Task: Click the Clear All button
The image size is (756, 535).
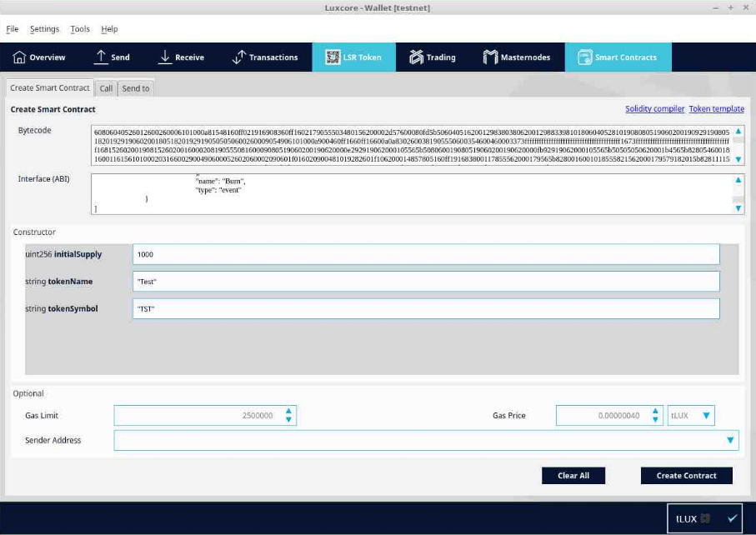Action: 573,475
